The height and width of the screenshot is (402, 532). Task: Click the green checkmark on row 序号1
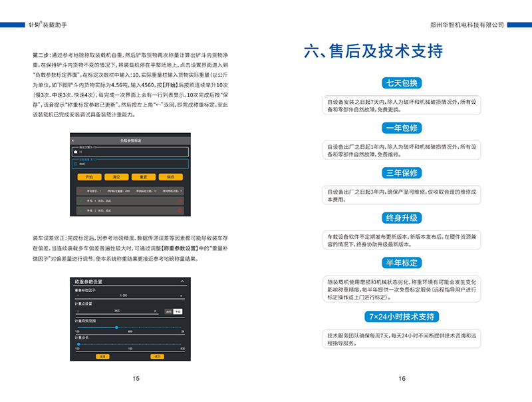point(80,200)
